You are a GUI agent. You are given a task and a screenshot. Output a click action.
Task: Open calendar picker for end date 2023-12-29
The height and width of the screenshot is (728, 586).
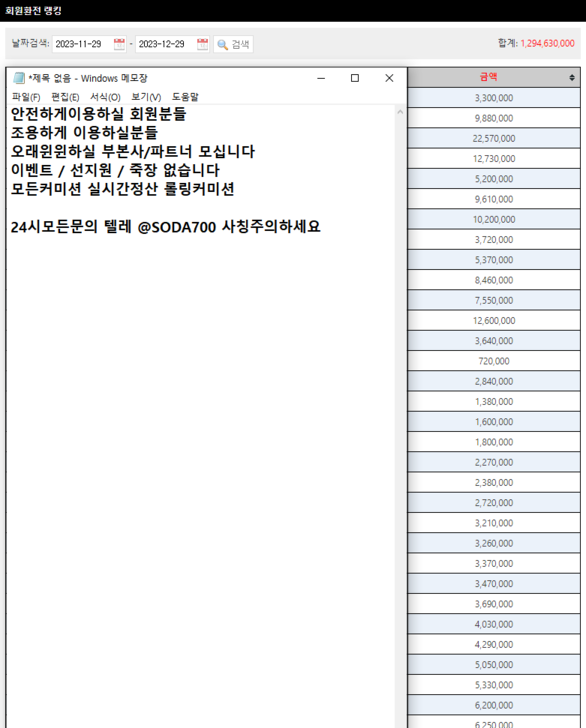pyautogui.click(x=202, y=44)
